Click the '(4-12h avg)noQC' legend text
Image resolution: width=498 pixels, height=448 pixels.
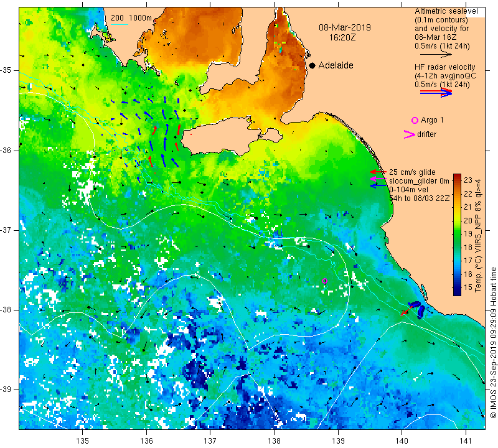click(445, 76)
